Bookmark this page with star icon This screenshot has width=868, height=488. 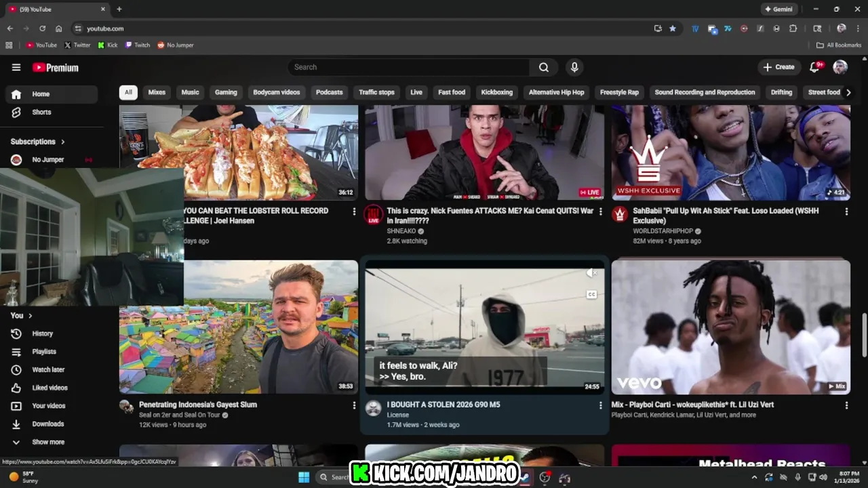coord(673,28)
